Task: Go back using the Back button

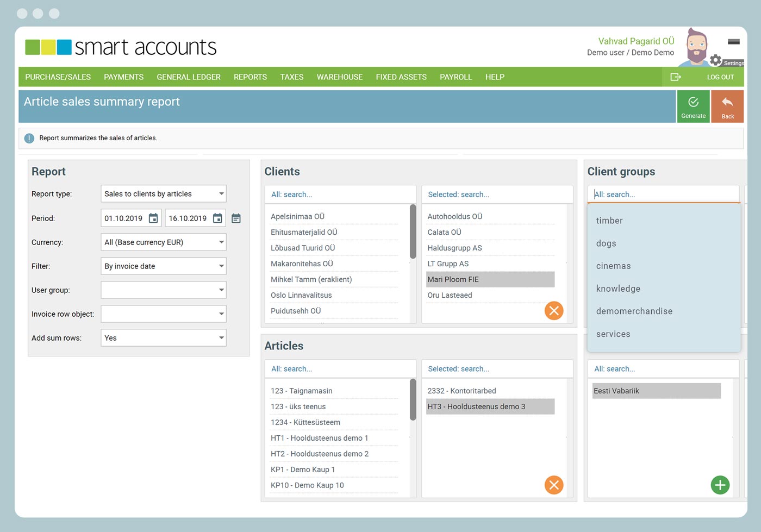Action: pos(727,107)
